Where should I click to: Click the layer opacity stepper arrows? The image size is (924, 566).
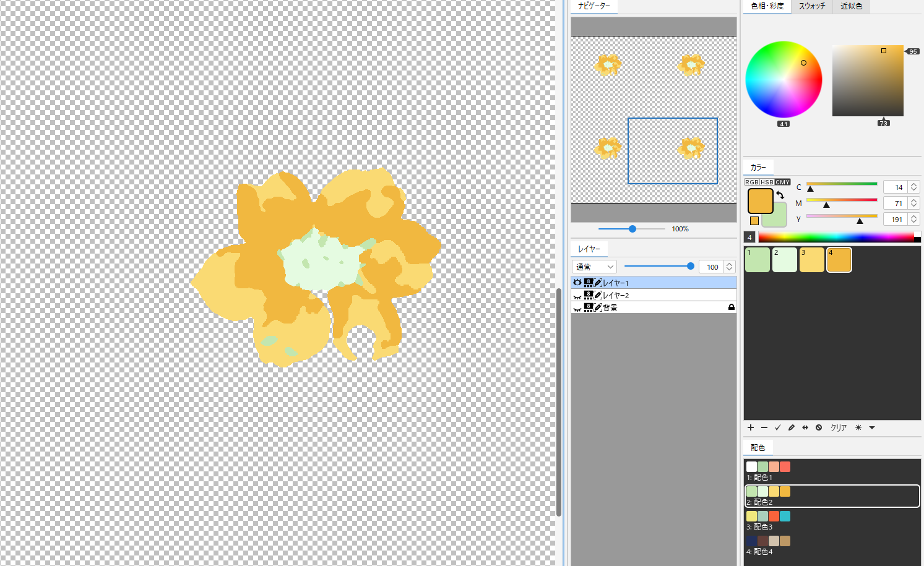click(730, 267)
